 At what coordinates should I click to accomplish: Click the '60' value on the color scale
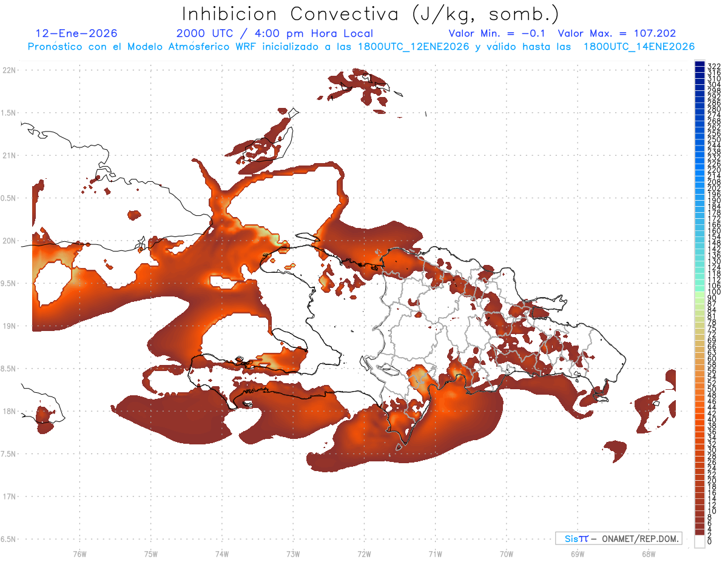coord(712,359)
